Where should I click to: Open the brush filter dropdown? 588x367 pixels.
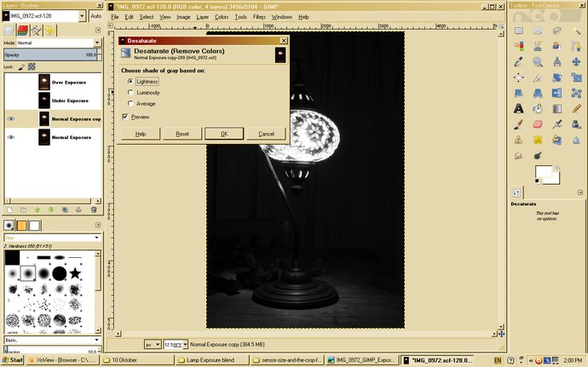[x=97, y=238]
